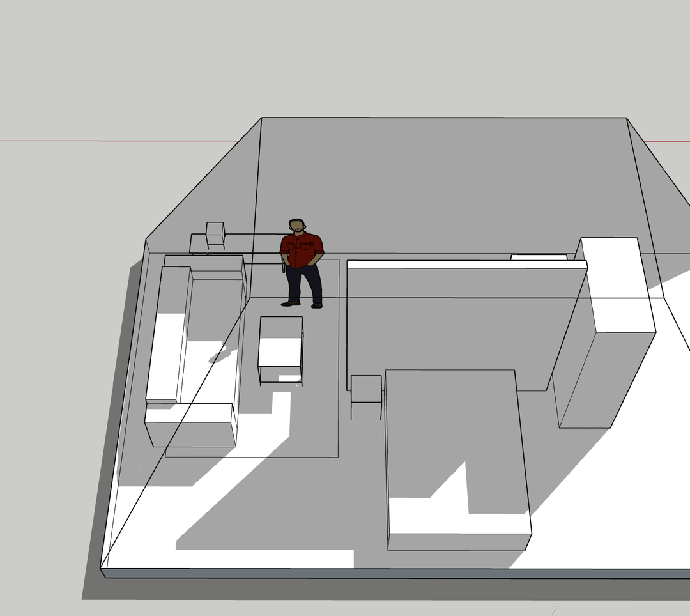Screen dimensions: 690x616
Task: Select the sofa's chaise end block
Action: 190,424
